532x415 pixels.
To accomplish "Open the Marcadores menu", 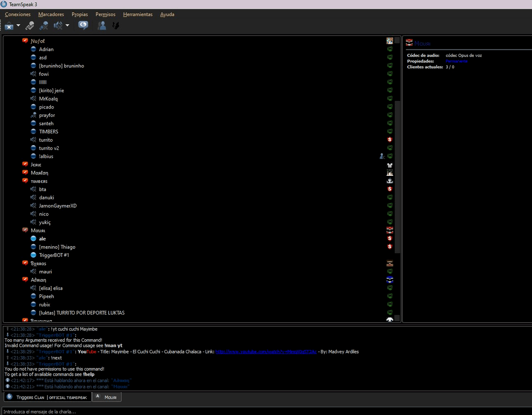I will click(51, 14).
